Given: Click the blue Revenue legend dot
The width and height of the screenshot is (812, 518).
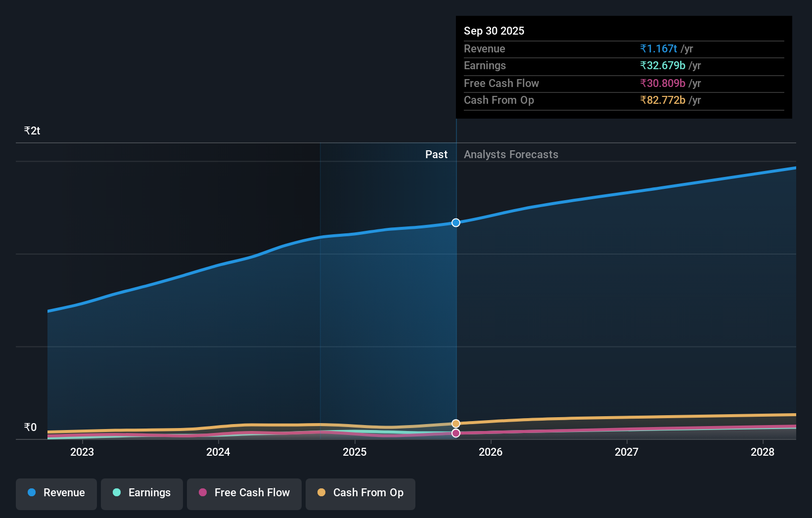Looking at the screenshot, I should [x=31, y=493].
